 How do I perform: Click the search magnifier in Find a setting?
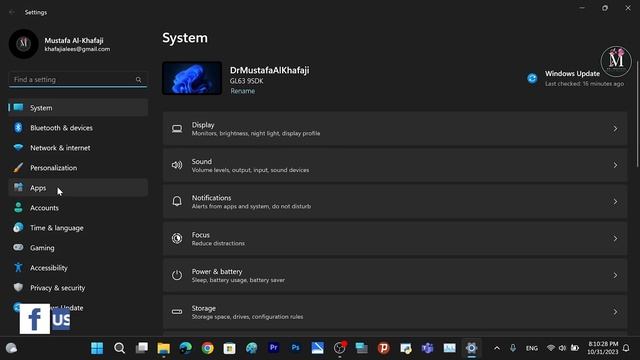[x=138, y=80]
